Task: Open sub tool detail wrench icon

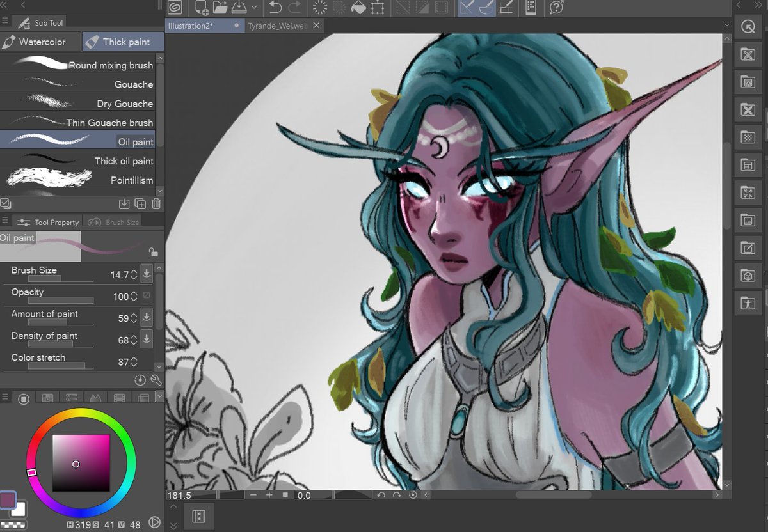Action: (156, 380)
